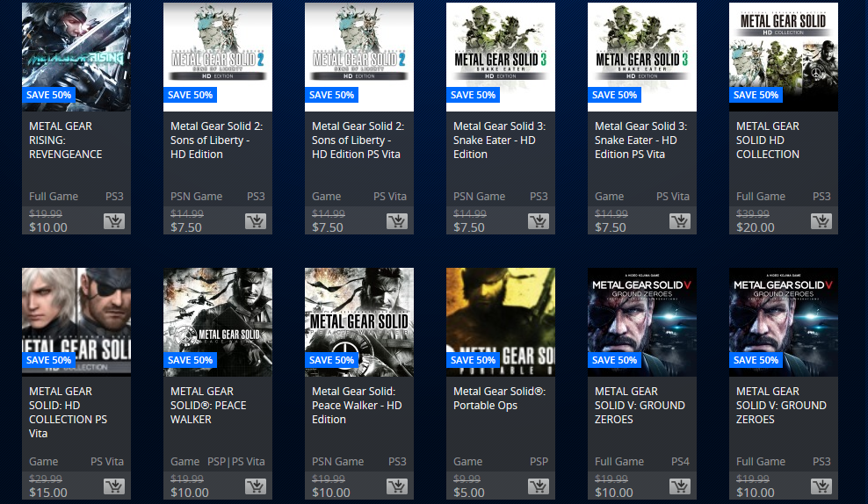Click struck-through $29.99 original price
This screenshot has height=504, width=868.
(46, 479)
